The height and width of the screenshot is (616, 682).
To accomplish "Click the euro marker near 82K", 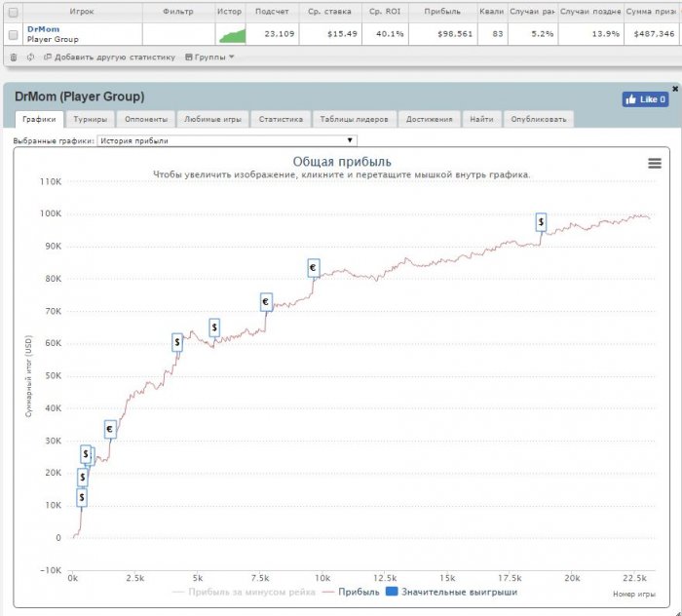I will (x=313, y=267).
